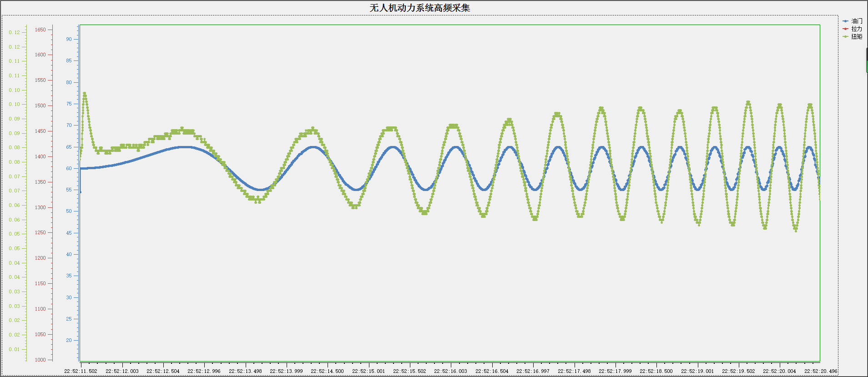Click the blue throttle axis value 90
The image size is (868, 377).
69,39
